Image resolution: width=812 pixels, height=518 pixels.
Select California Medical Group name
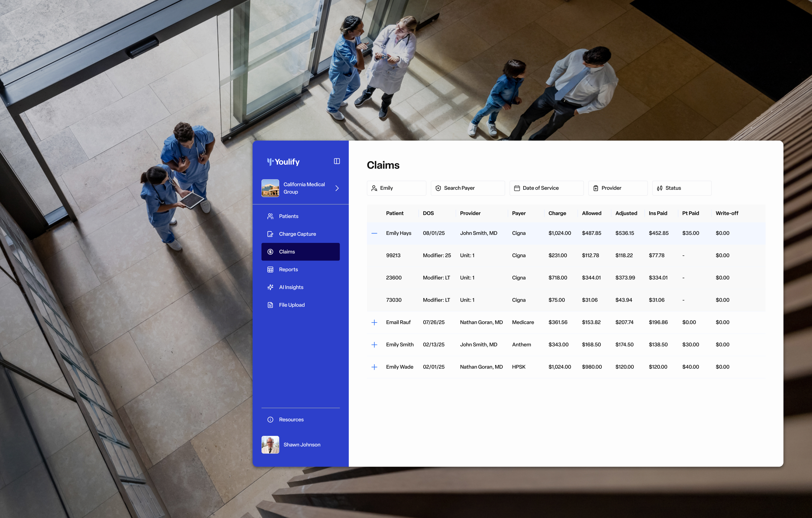tap(304, 188)
